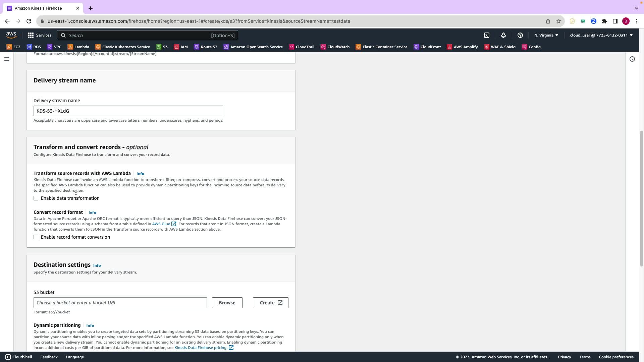Open the notifications bell icon

(503, 35)
